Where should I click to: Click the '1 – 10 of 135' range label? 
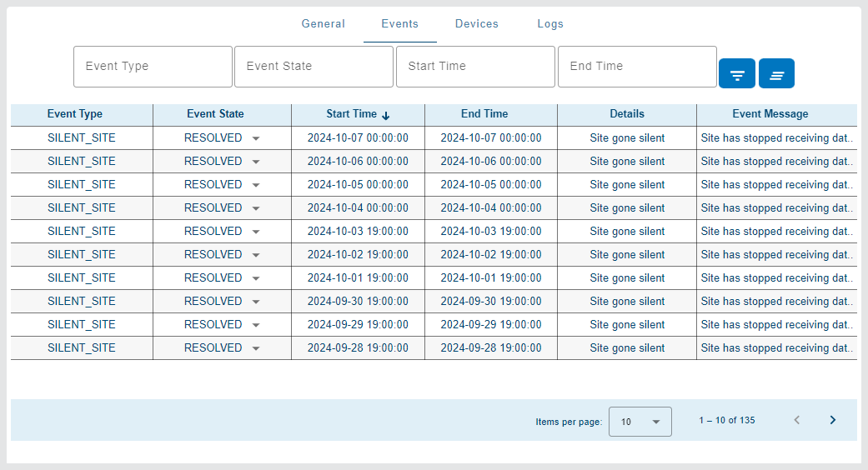pos(727,420)
